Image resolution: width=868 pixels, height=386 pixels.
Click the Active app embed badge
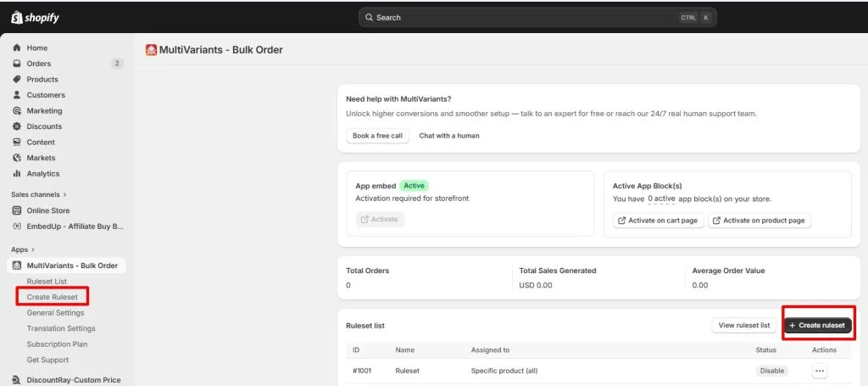(415, 186)
